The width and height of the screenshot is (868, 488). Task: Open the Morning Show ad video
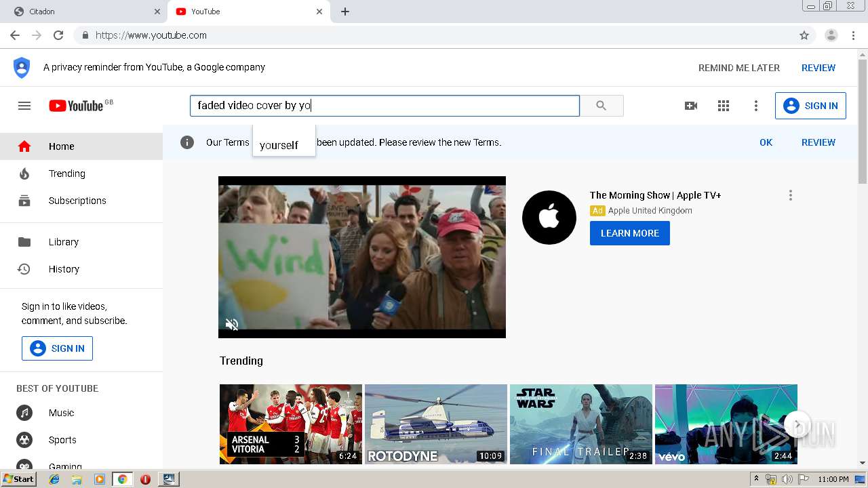click(362, 257)
